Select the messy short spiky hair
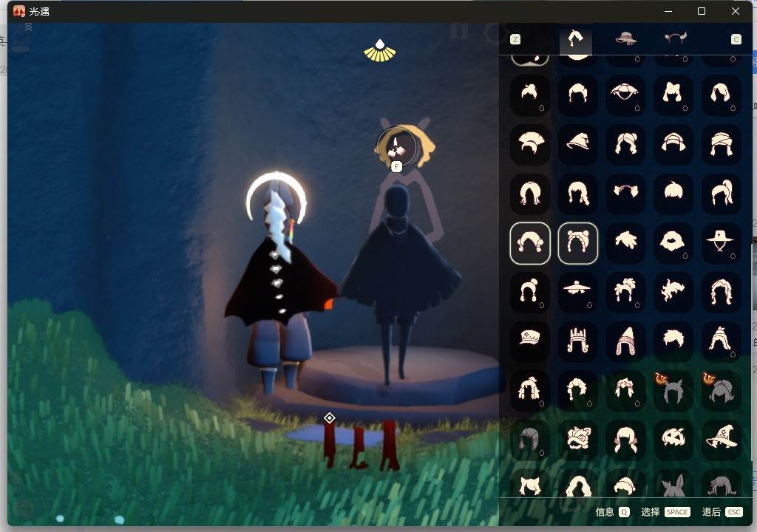 coord(673,341)
